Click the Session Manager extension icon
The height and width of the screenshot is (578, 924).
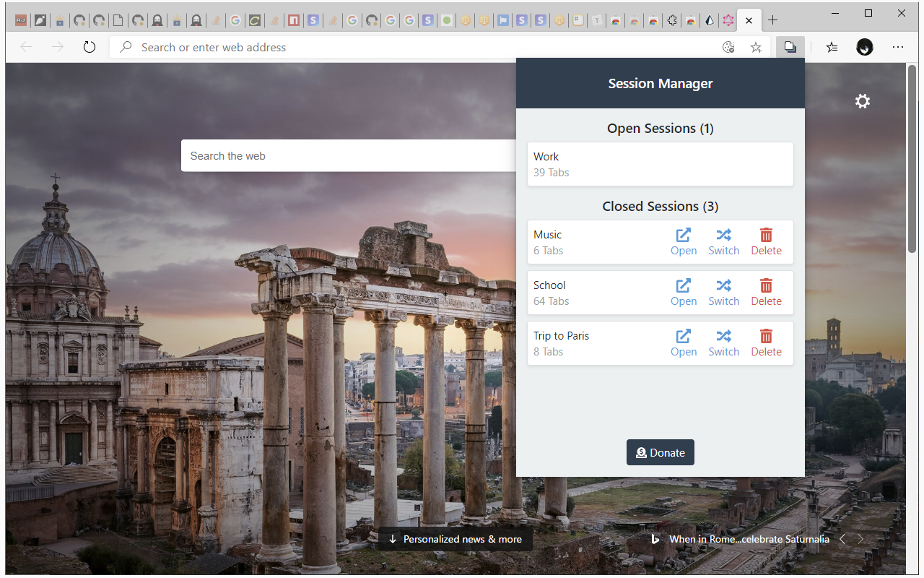click(x=790, y=47)
